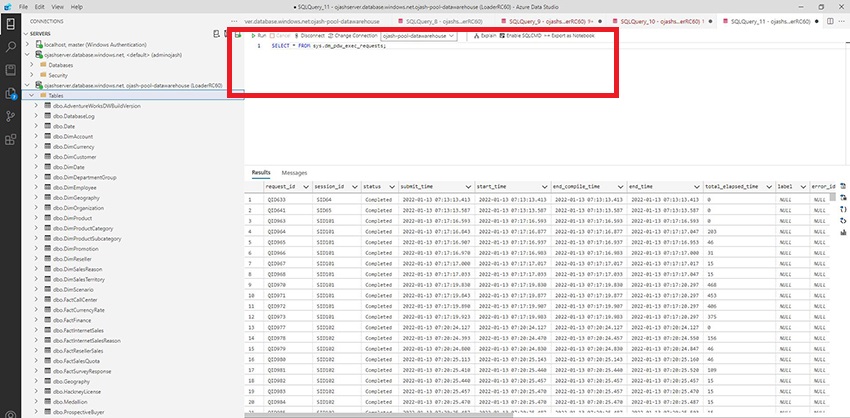Click the Explain plan button
Screen dimensions: 850x418
point(485,36)
